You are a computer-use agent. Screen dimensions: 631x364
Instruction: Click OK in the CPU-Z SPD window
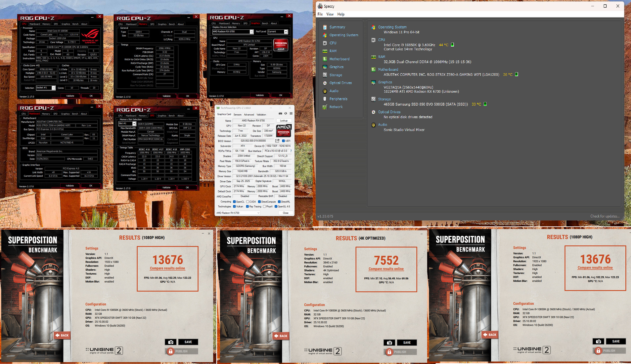tap(187, 188)
